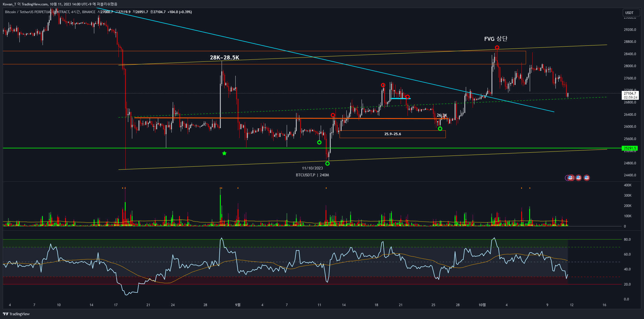Click the '25' date label on time axis

coord(433,305)
